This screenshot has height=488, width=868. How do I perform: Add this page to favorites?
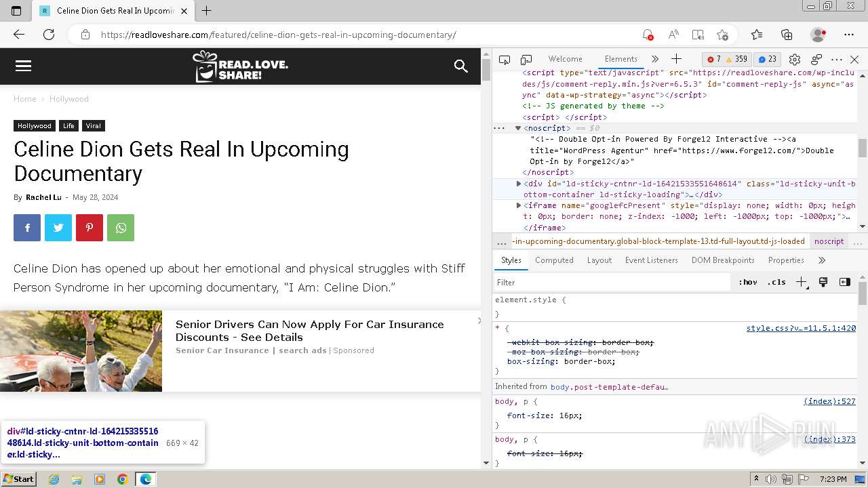(x=723, y=35)
